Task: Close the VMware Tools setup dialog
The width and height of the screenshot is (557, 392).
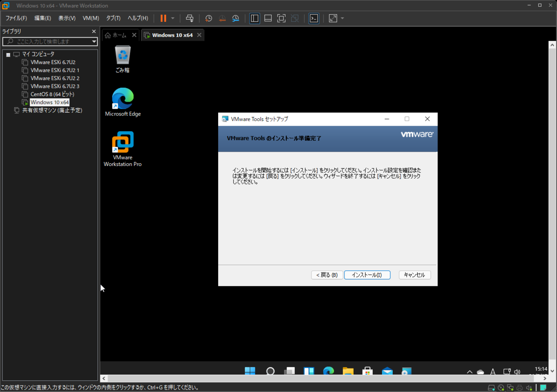Action: coord(427,119)
